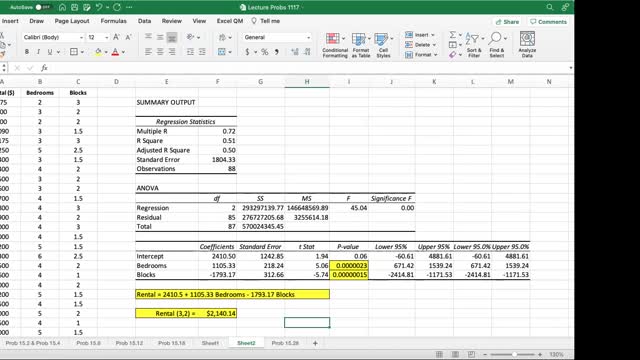Align text right
The image size is (640, 360).
(x=172, y=52)
